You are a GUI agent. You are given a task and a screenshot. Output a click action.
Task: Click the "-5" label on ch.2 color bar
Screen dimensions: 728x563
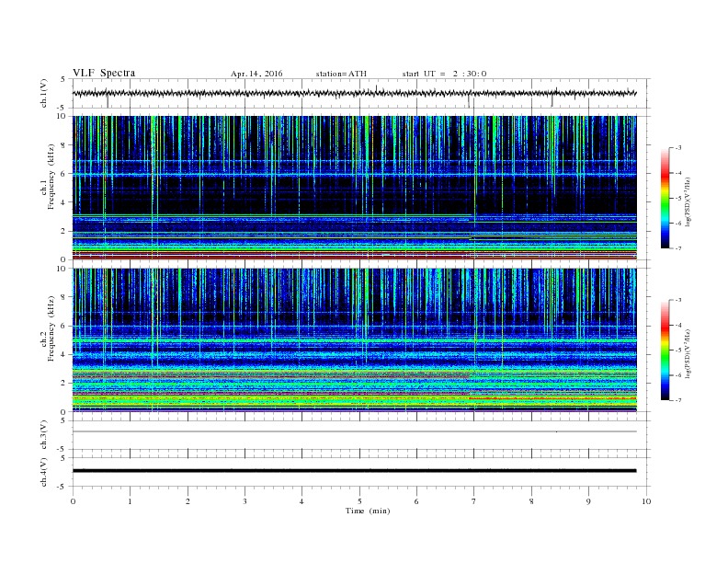pos(678,350)
